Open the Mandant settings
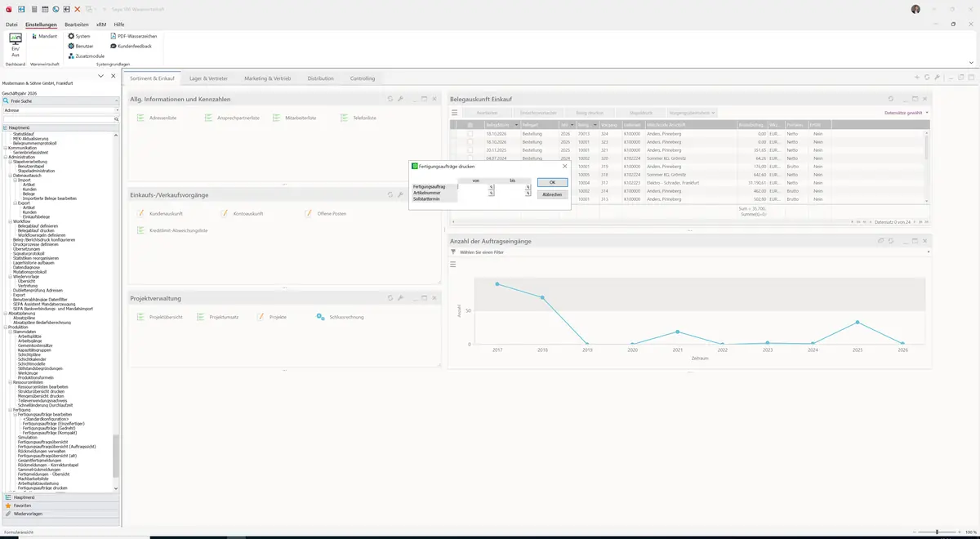Screen dimensions: 980x539 pos(44,36)
